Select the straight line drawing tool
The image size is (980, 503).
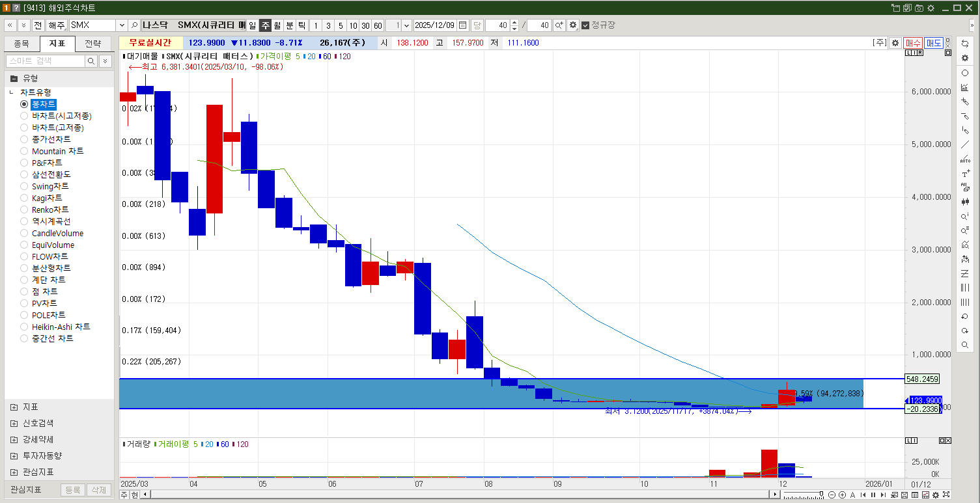click(965, 144)
